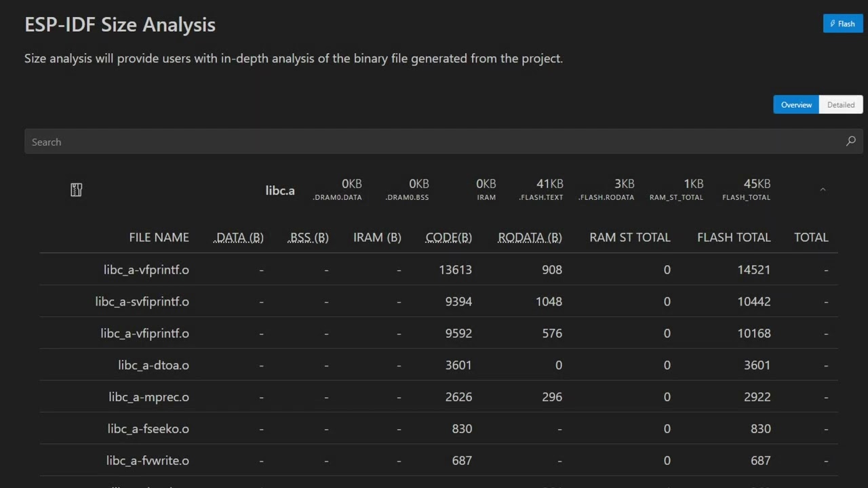868x488 pixels.
Task: Sort by the FILE NAME column header
Action: (159, 237)
